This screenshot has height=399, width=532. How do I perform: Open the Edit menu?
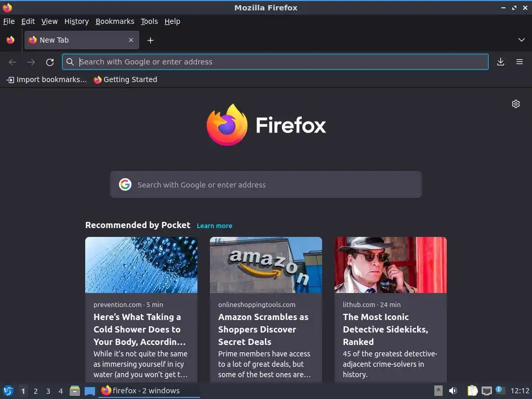pos(28,21)
